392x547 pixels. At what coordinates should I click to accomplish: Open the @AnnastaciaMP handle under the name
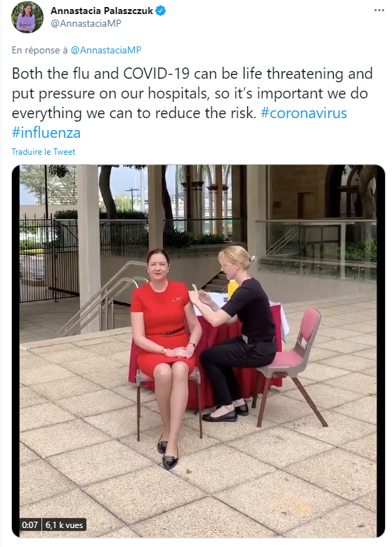pos(86,23)
